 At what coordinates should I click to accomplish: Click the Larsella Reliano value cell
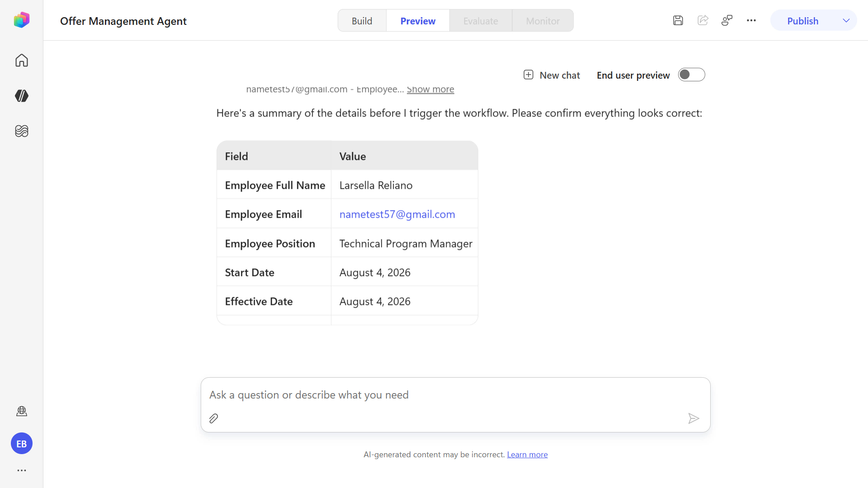pos(404,185)
